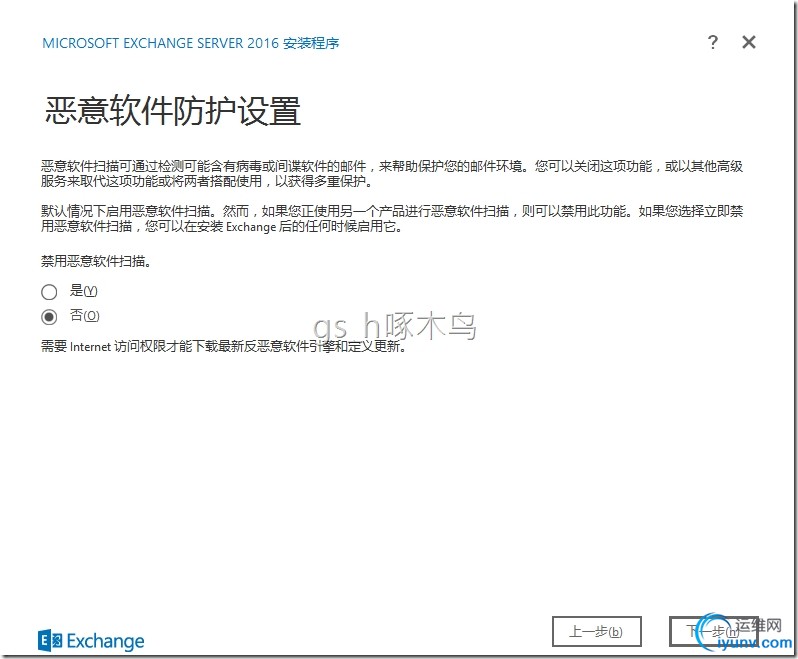798x659 pixels.
Task: Click the note starting 需要 Internet 访问权限
Action: (x=223, y=347)
